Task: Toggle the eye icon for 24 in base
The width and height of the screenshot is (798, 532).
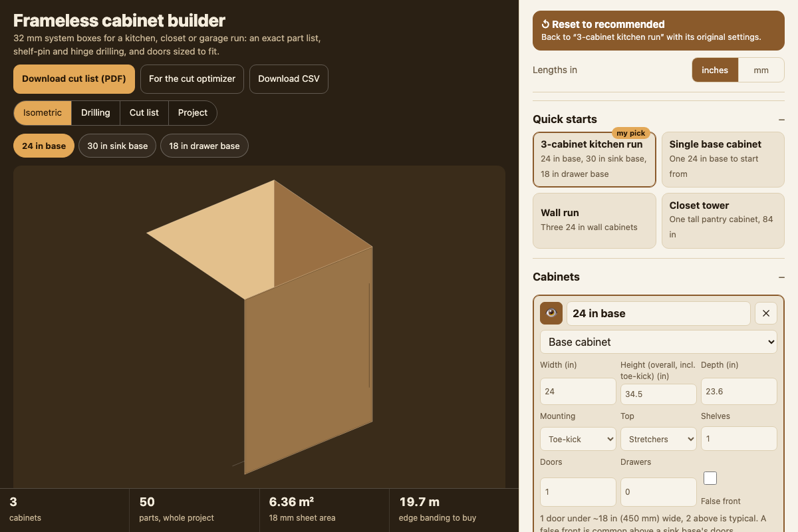Action: (x=551, y=313)
